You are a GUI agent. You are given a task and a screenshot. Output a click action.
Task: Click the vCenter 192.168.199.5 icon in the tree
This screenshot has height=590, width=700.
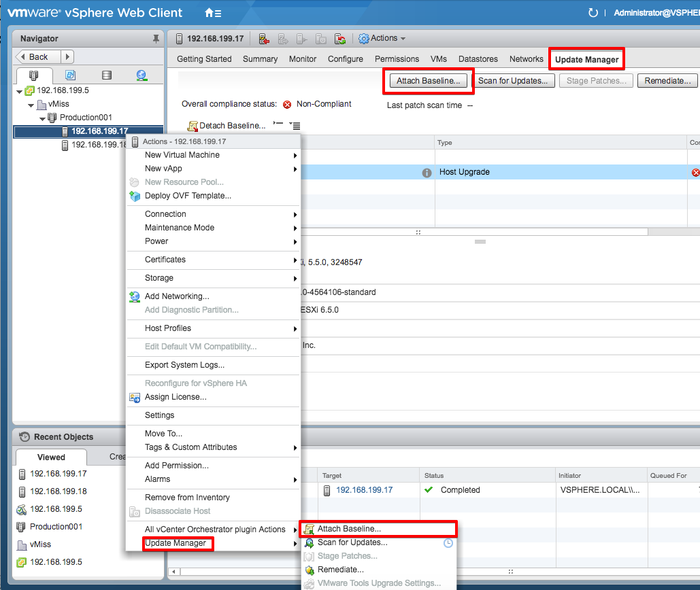pyautogui.click(x=29, y=91)
